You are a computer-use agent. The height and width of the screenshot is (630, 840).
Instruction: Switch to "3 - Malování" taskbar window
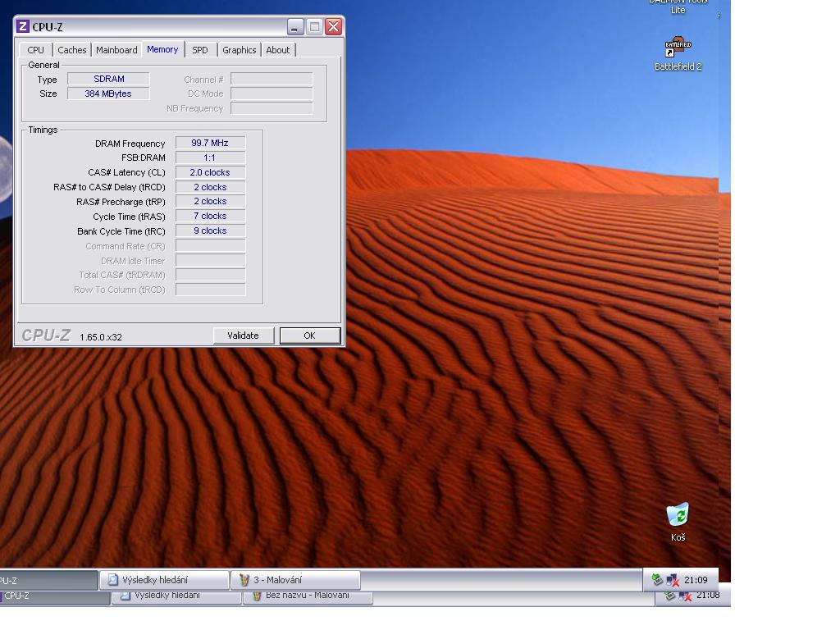(x=295, y=580)
